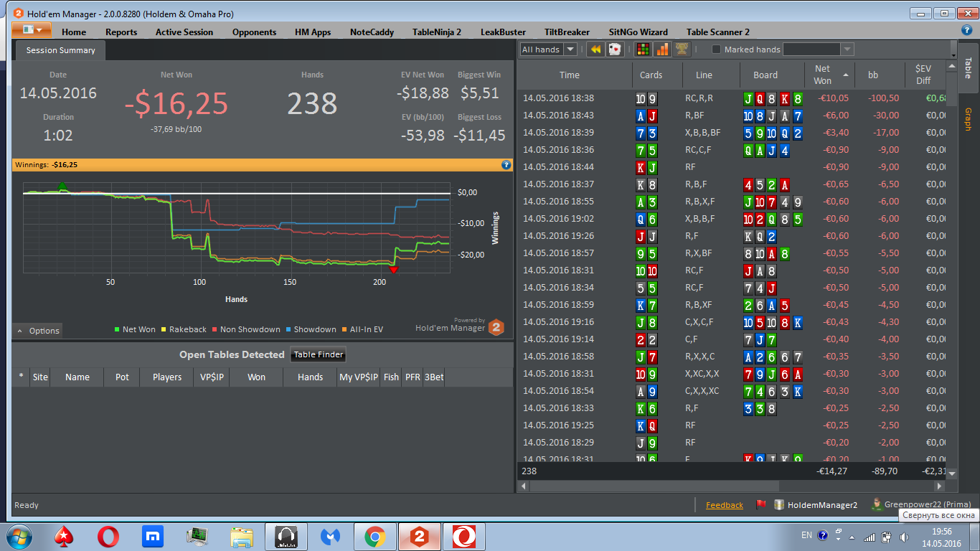Click Hold'em Manager 2 taskbar icon

pos(419,536)
